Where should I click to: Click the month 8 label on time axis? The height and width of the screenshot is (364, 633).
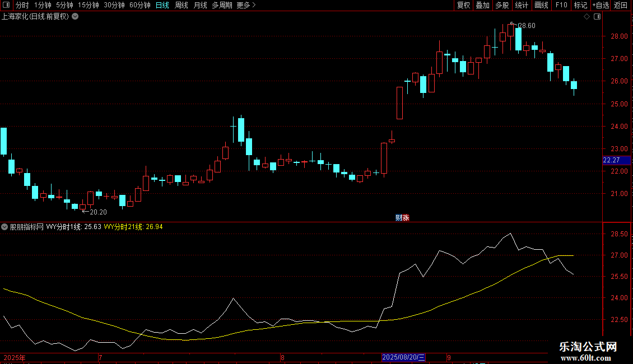(282, 357)
